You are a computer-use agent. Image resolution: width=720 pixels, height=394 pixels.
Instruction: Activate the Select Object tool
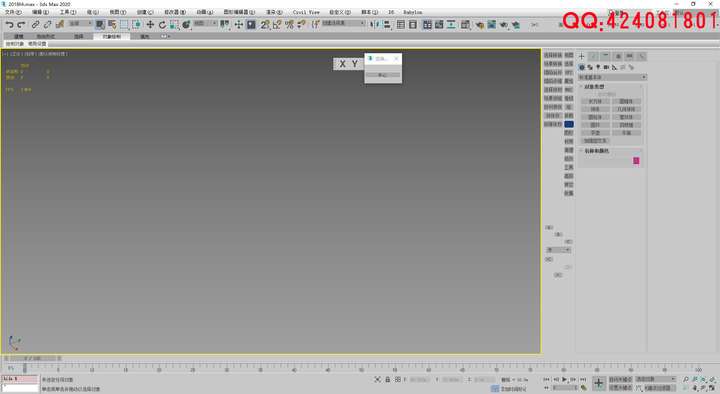click(100, 25)
